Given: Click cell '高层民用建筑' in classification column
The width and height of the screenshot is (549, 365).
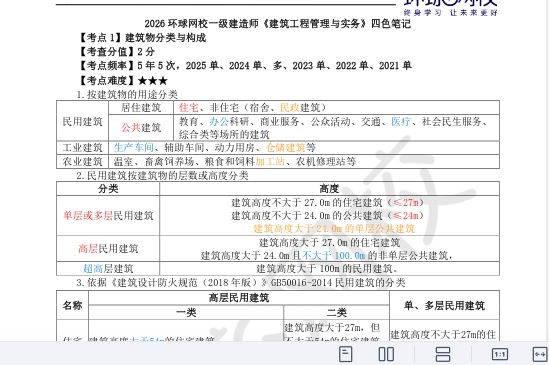Looking at the screenshot, I should (108, 248).
